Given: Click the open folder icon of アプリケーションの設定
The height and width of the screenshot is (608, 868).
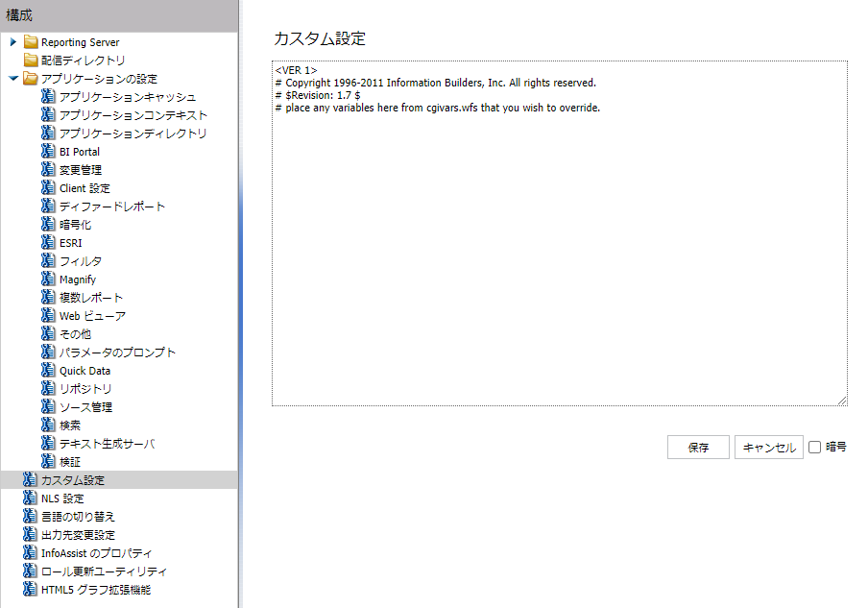Looking at the screenshot, I should point(31,79).
